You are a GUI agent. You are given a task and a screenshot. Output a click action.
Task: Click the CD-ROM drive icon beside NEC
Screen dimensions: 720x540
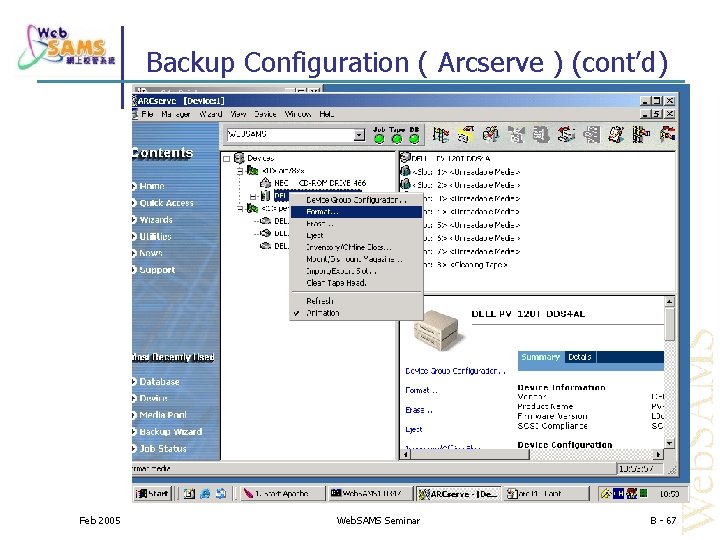tap(265, 183)
